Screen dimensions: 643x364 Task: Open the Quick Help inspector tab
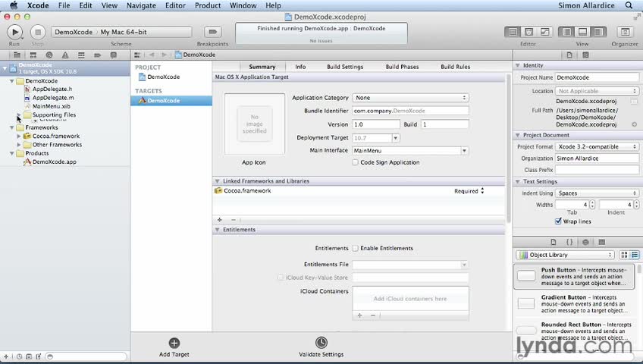point(585,55)
